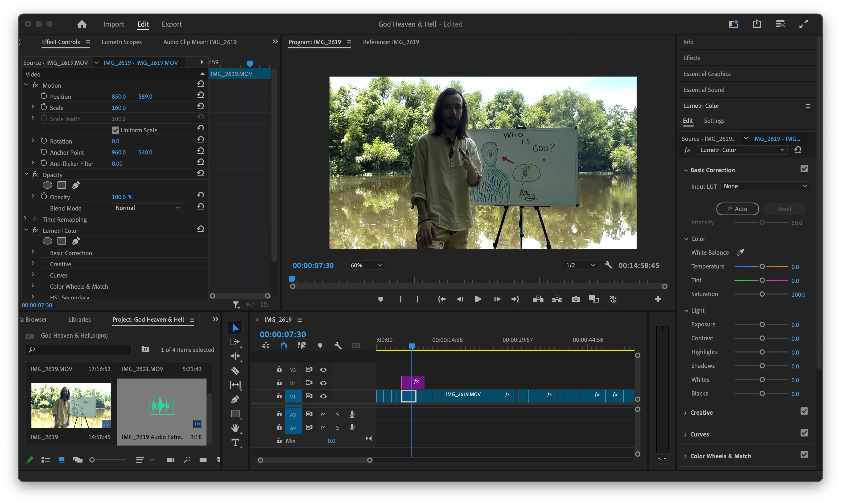Open the Essential Graphics panel
This screenshot has height=504, width=841.
707,74
